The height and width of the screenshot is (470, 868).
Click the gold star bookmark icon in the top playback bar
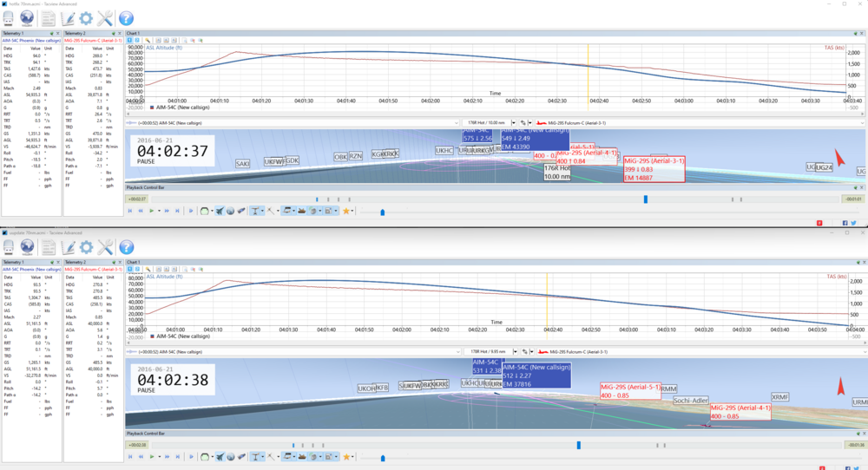346,211
